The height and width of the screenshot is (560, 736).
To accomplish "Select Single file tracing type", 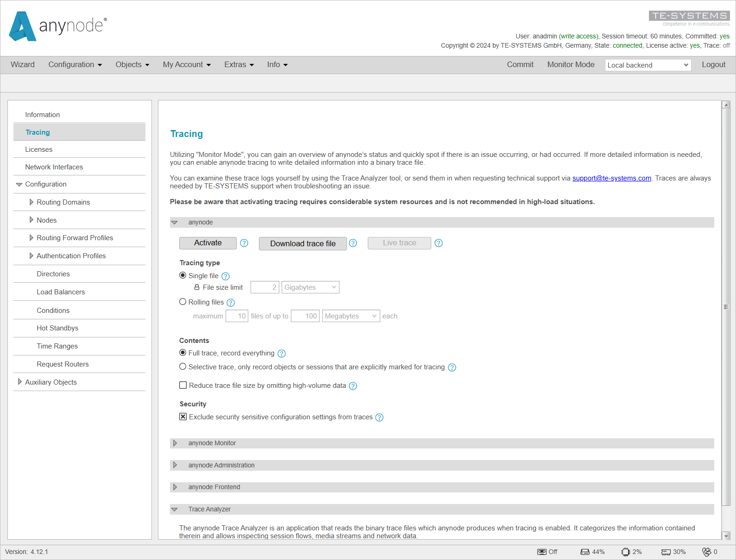I will [183, 275].
